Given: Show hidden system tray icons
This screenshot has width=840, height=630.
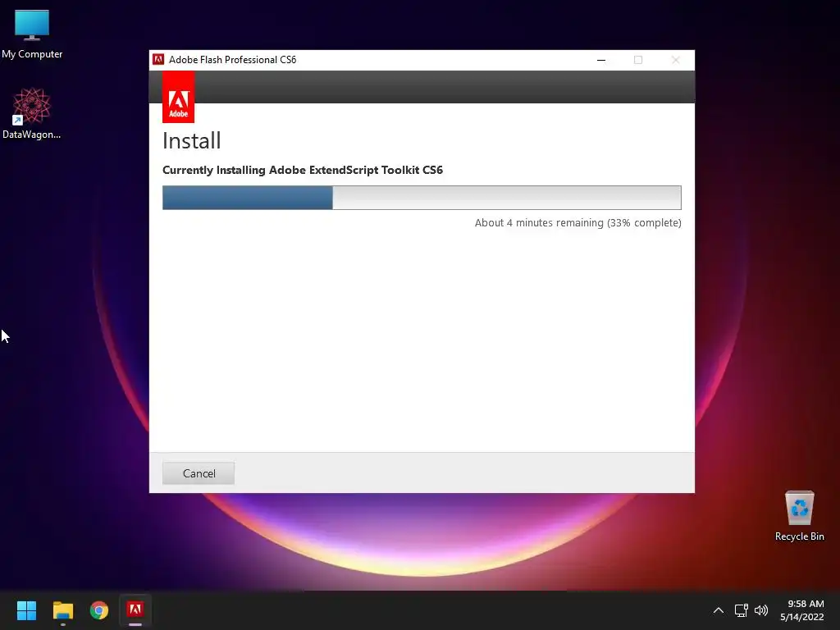Looking at the screenshot, I should point(719,610).
